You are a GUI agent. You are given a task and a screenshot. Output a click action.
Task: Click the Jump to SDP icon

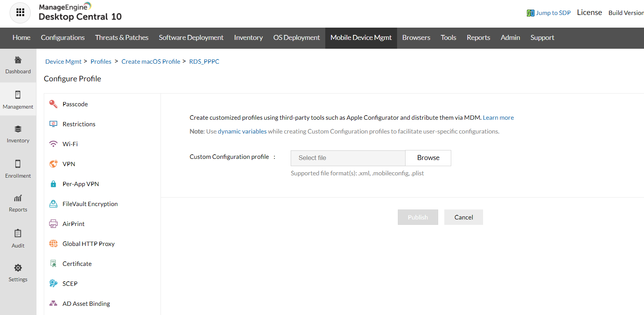coord(530,13)
